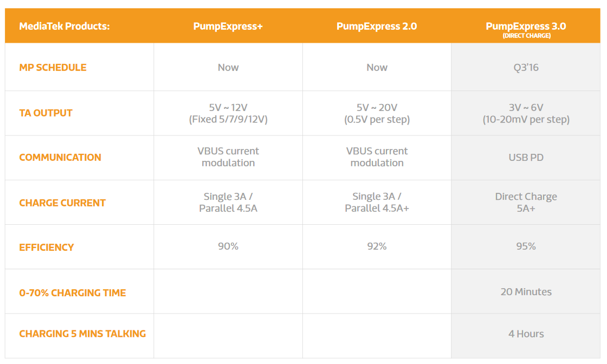Click the USB PD communication cell
Screen dimensions: 607x364
[526, 158]
